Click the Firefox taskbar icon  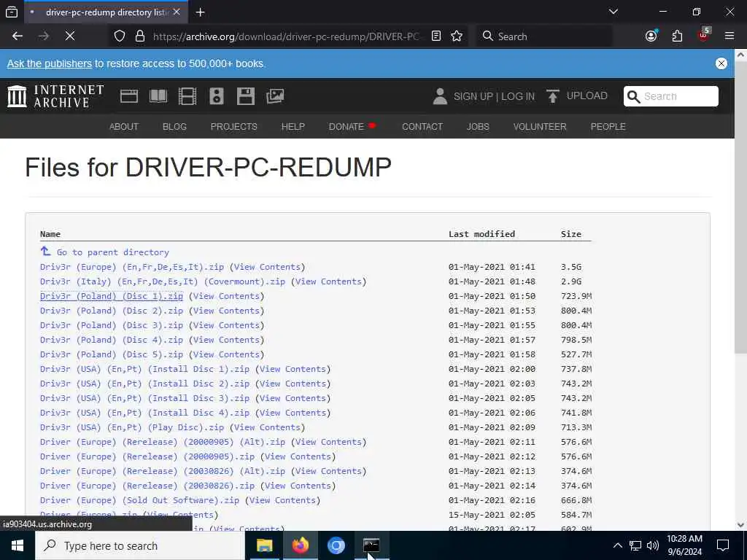coord(300,545)
